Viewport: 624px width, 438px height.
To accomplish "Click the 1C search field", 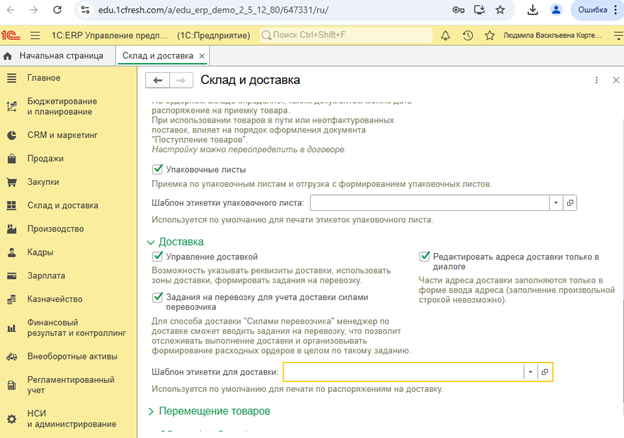I will [346, 35].
